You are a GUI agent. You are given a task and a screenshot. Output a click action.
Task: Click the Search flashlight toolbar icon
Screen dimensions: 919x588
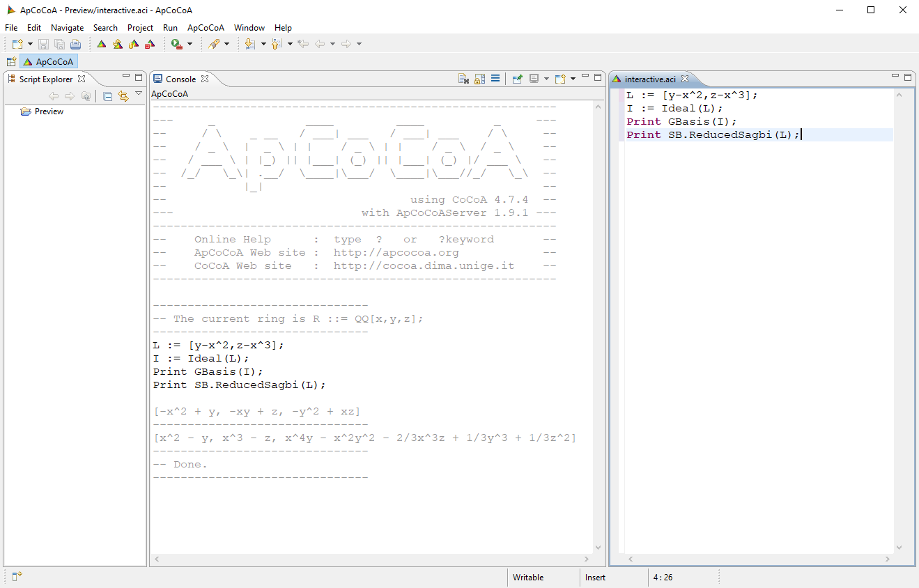(x=214, y=44)
